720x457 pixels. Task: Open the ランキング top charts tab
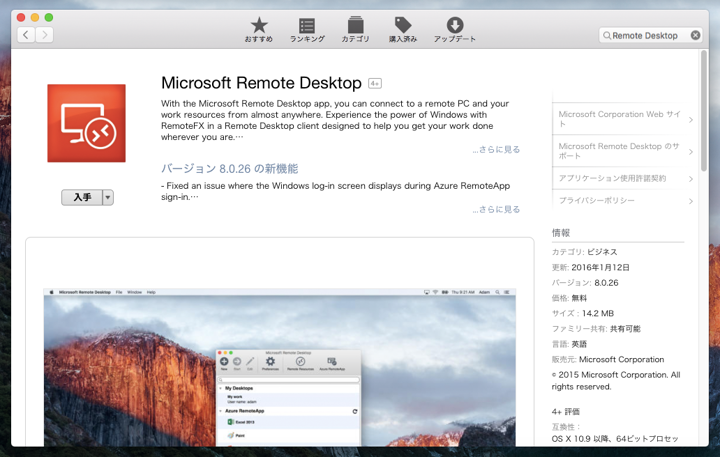tap(307, 30)
